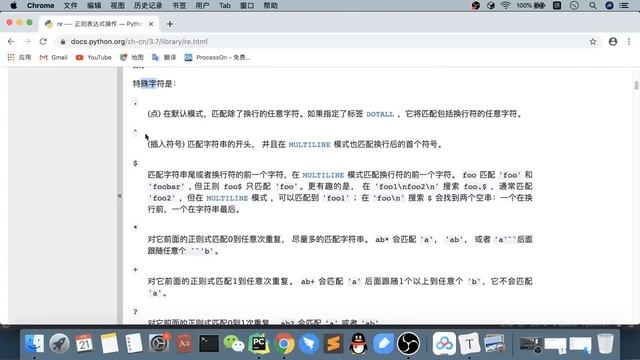Click the $ special character heading
This screenshot has height=360, width=640.
136,163
